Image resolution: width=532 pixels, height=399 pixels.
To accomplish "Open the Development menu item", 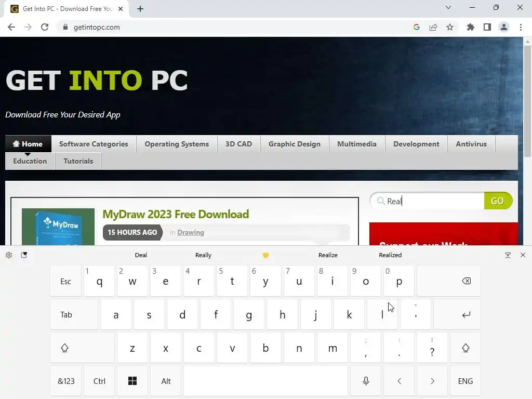I will point(416,144).
